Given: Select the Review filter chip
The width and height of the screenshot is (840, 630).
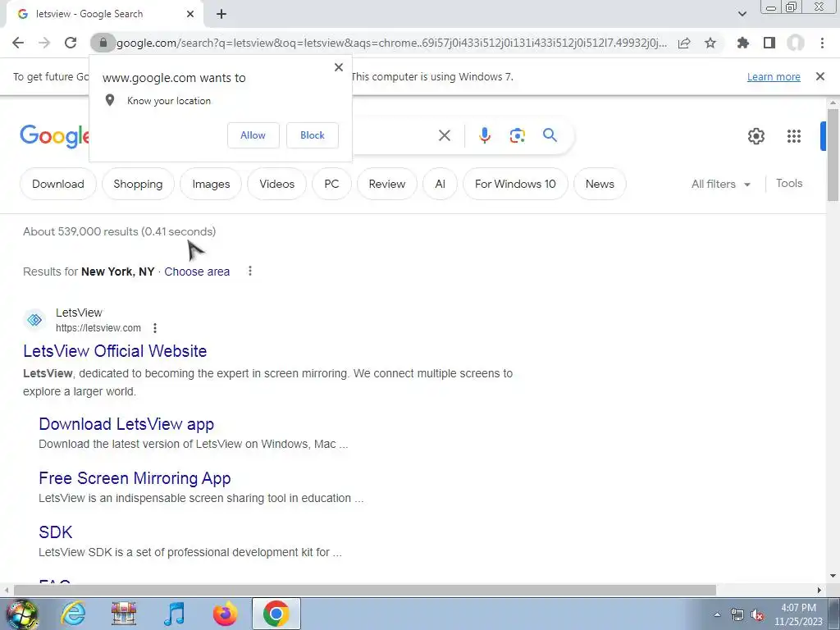Looking at the screenshot, I should [x=387, y=184].
